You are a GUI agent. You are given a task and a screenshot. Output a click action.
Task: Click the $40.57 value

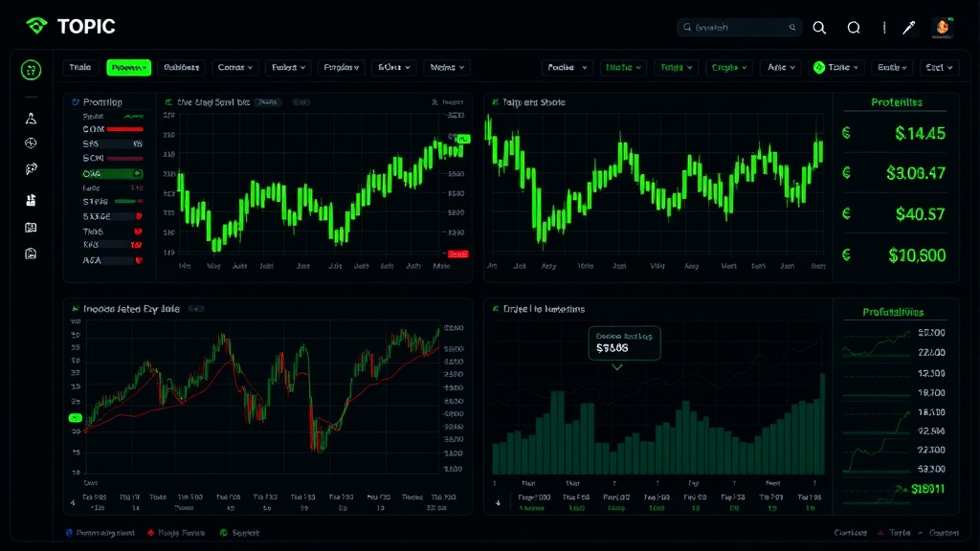920,214
